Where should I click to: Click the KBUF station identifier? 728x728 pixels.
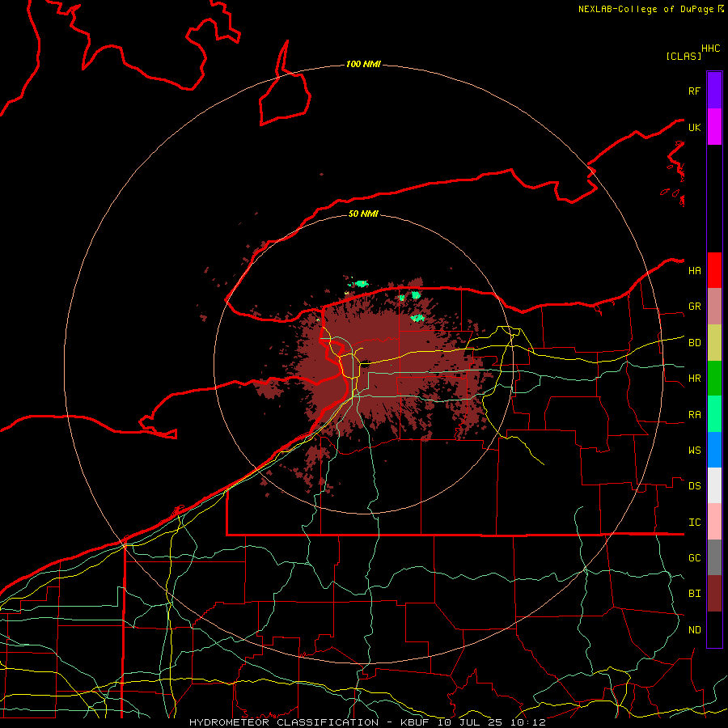[415, 722]
